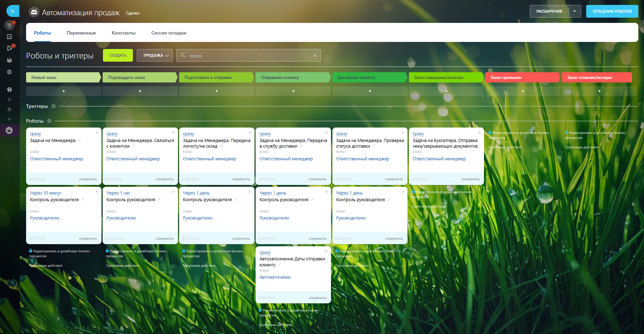
Task: Click the green СОЗДАТЬ button
Action: [x=118, y=55]
